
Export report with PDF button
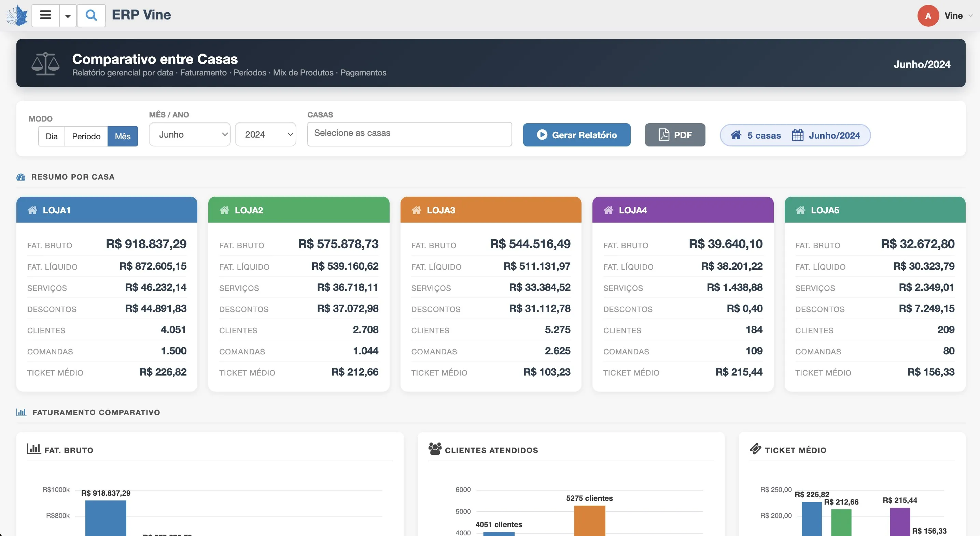675,135
